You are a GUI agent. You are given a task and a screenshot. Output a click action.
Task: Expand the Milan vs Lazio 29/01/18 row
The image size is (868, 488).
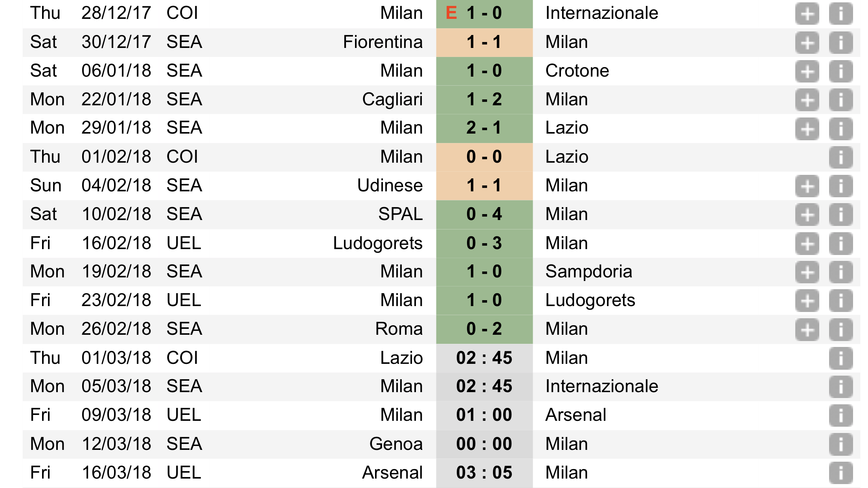(807, 128)
